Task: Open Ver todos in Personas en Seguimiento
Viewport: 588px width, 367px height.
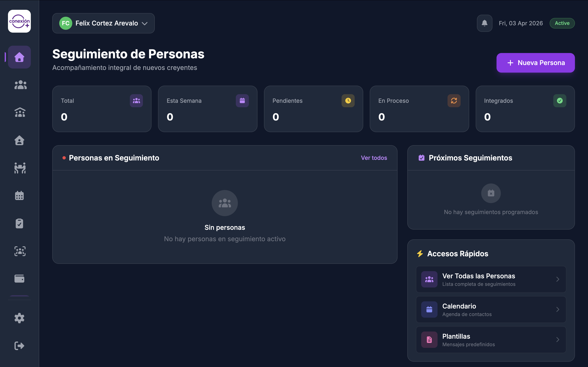Action: coord(374,158)
